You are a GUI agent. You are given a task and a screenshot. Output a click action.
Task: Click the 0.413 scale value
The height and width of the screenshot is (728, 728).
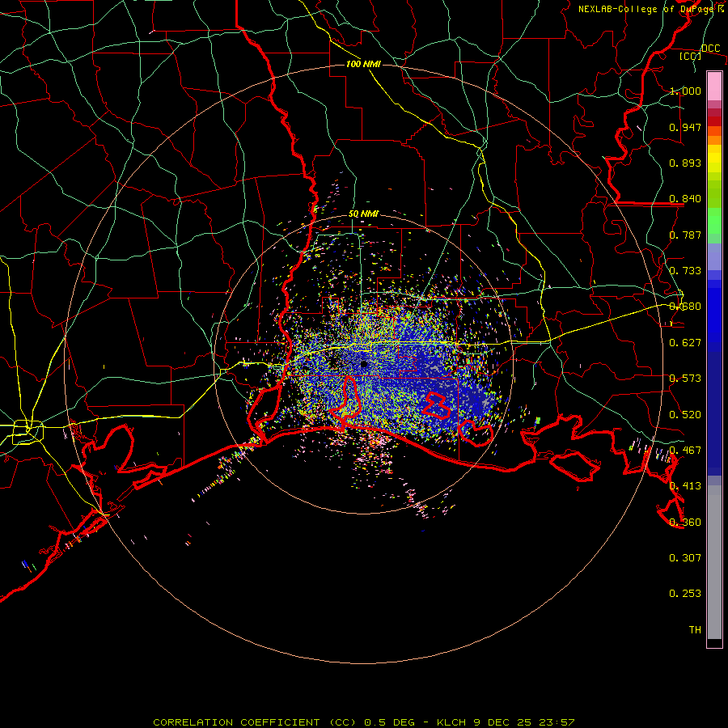click(685, 486)
